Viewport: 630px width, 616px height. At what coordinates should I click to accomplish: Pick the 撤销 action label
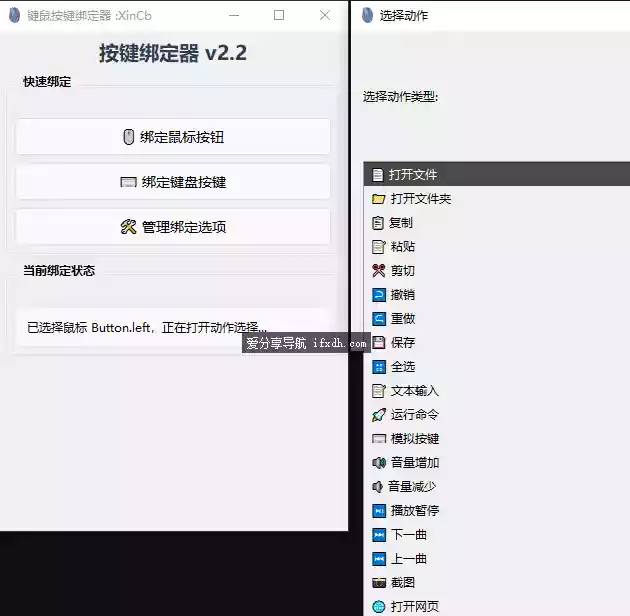click(403, 295)
